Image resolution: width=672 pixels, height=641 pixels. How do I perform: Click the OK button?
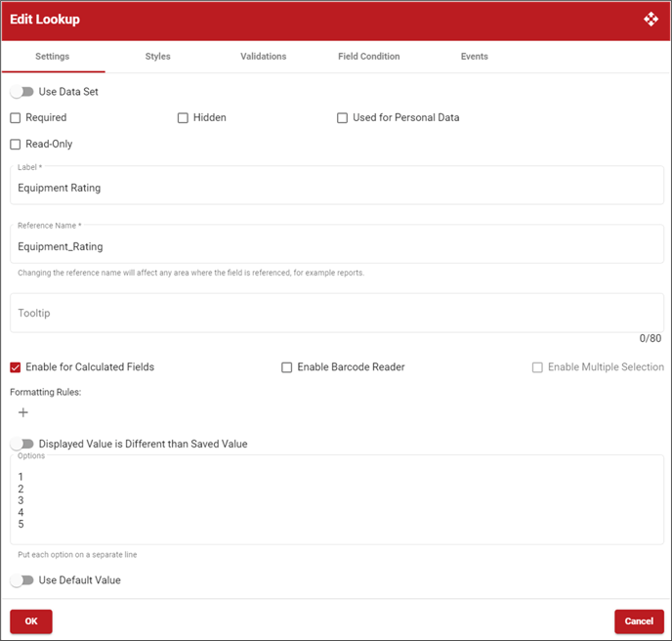click(x=31, y=621)
